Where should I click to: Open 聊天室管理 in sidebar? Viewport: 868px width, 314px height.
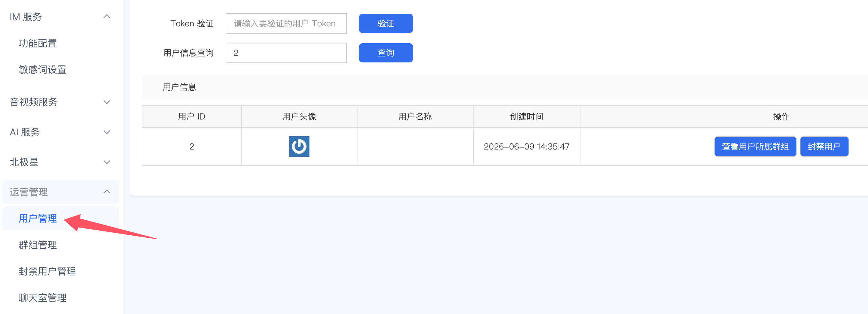pyautogui.click(x=42, y=298)
